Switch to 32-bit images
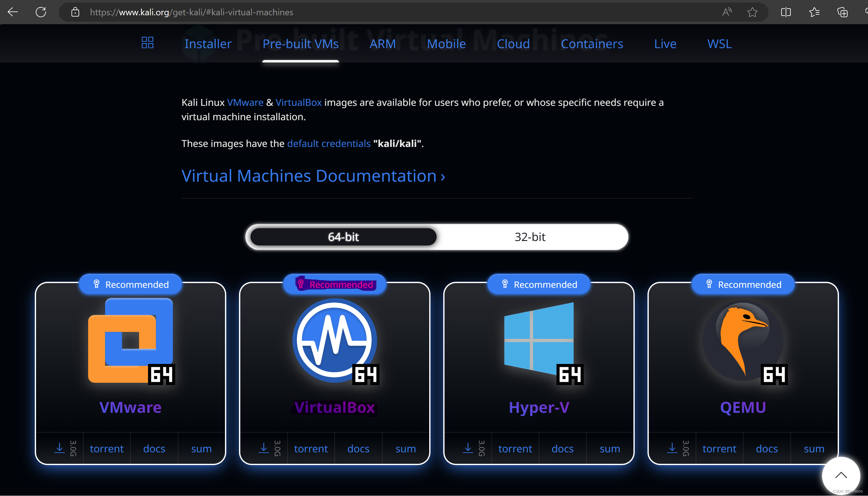Screen dimensions: 868x496 click(x=530, y=237)
